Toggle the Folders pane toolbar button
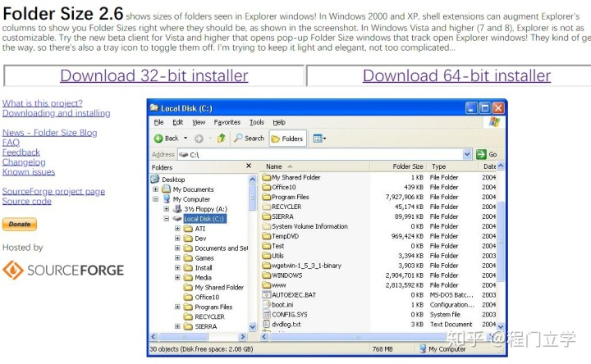This screenshot has width=591, height=364. 287,139
